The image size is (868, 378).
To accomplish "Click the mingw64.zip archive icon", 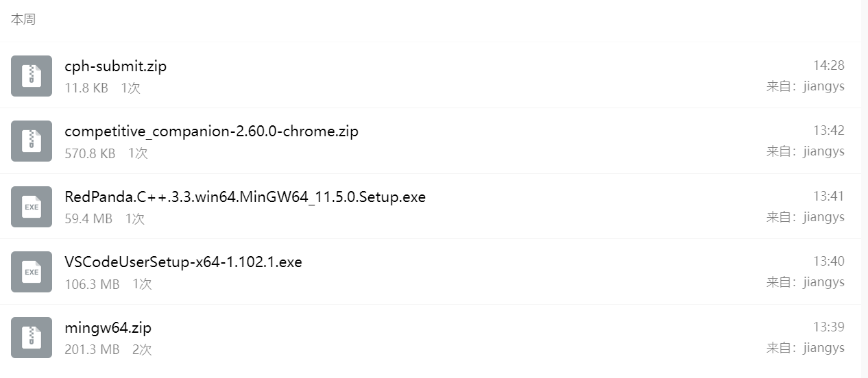I will [32, 338].
